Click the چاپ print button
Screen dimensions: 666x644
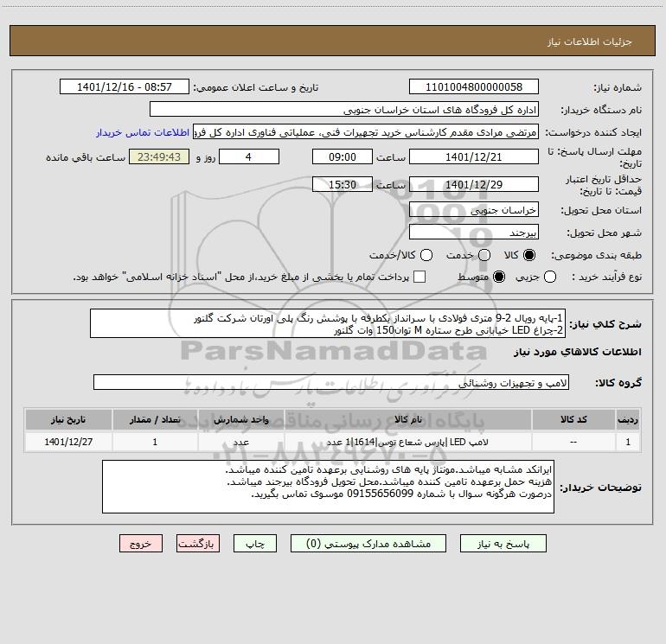coord(255,544)
